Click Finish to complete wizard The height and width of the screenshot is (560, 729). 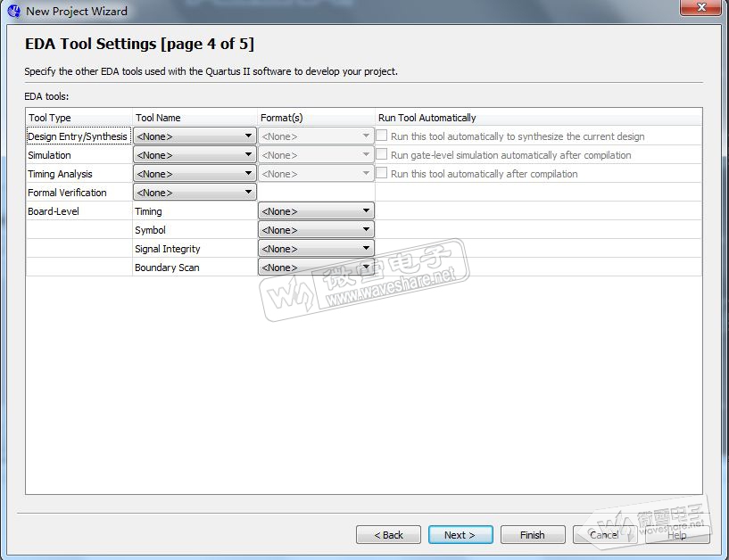(x=533, y=535)
